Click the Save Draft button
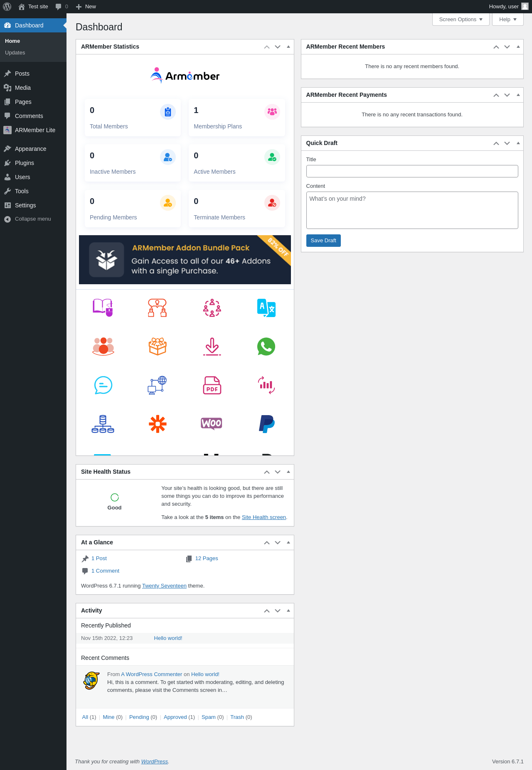This screenshot has width=532, height=770. [323, 241]
